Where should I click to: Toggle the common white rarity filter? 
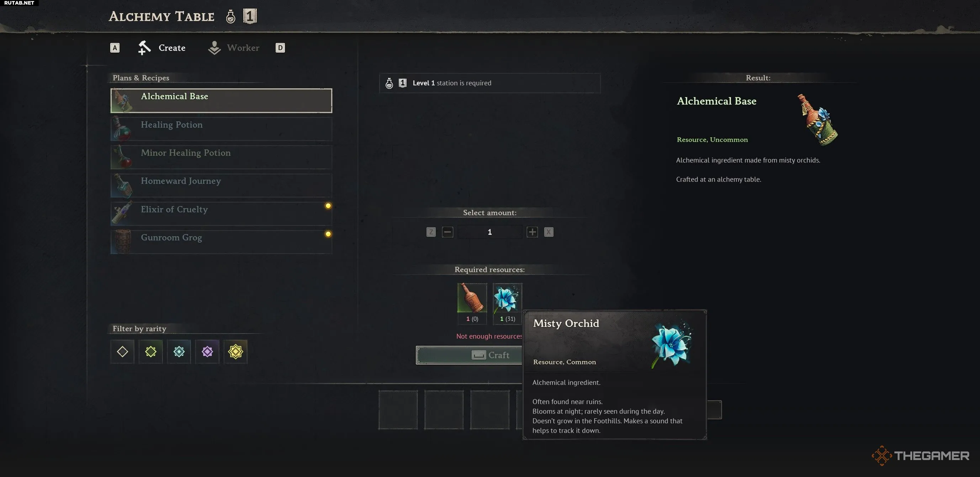pyautogui.click(x=122, y=351)
